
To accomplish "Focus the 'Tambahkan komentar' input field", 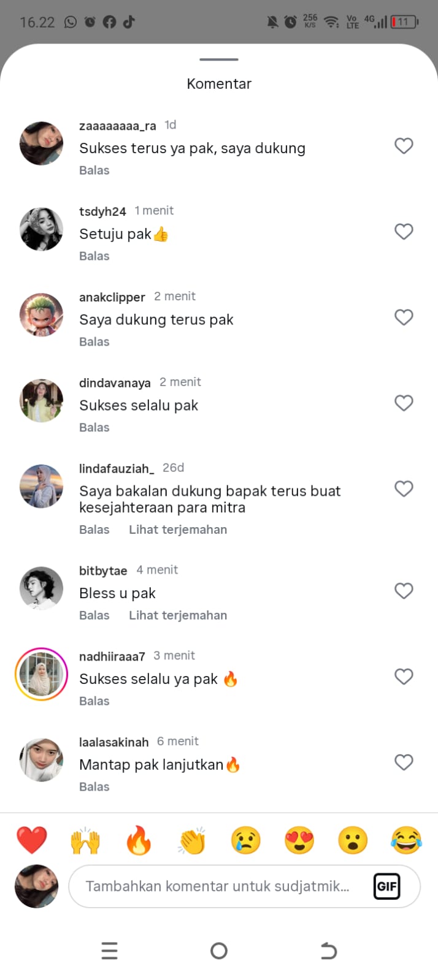I will tap(244, 886).
